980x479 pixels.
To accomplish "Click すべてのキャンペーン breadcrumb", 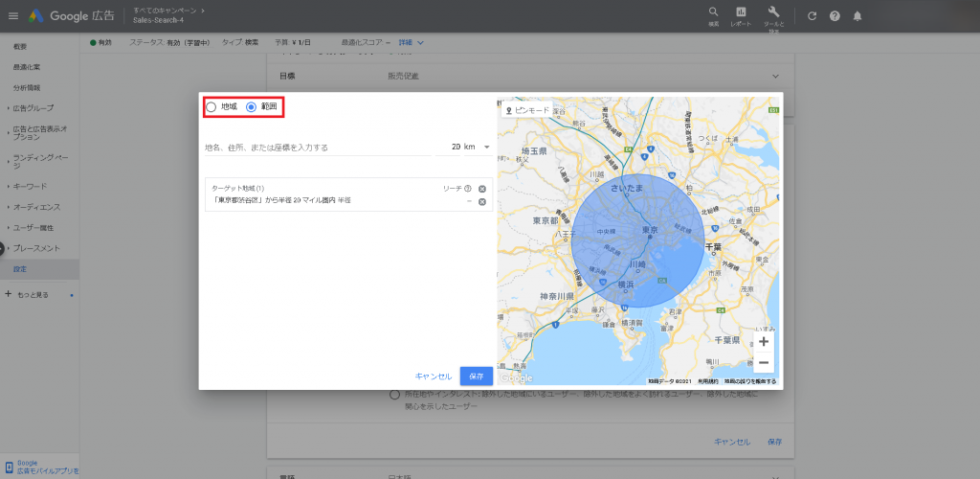I will click(x=167, y=11).
